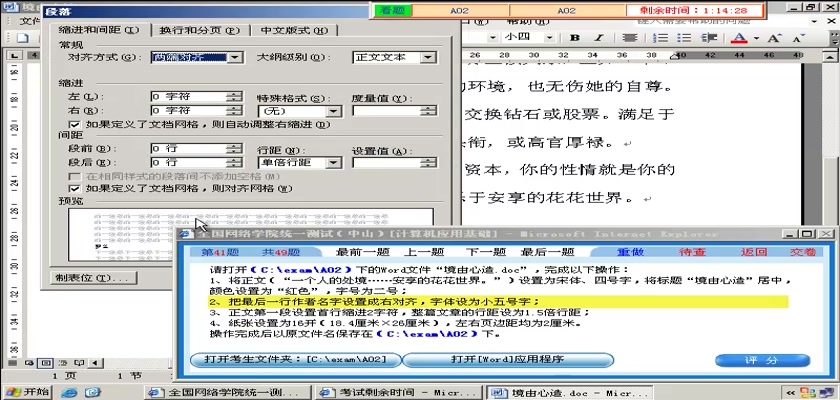Expand system tray hidden icons chevron

click(x=790, y=393)
